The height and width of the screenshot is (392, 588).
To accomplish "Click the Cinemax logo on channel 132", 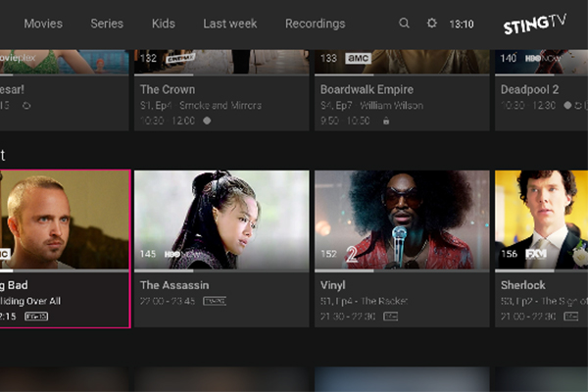I will coord(180,58).
